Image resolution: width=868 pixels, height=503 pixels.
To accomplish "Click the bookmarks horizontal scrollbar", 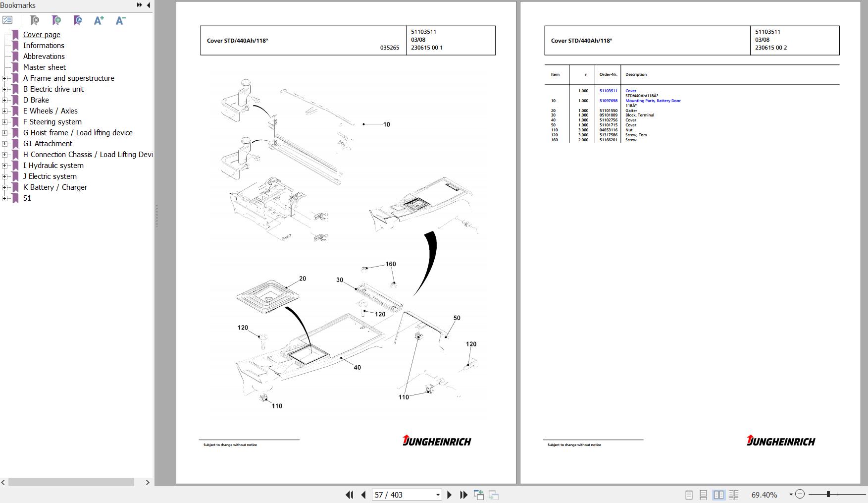I will point(71,482).
